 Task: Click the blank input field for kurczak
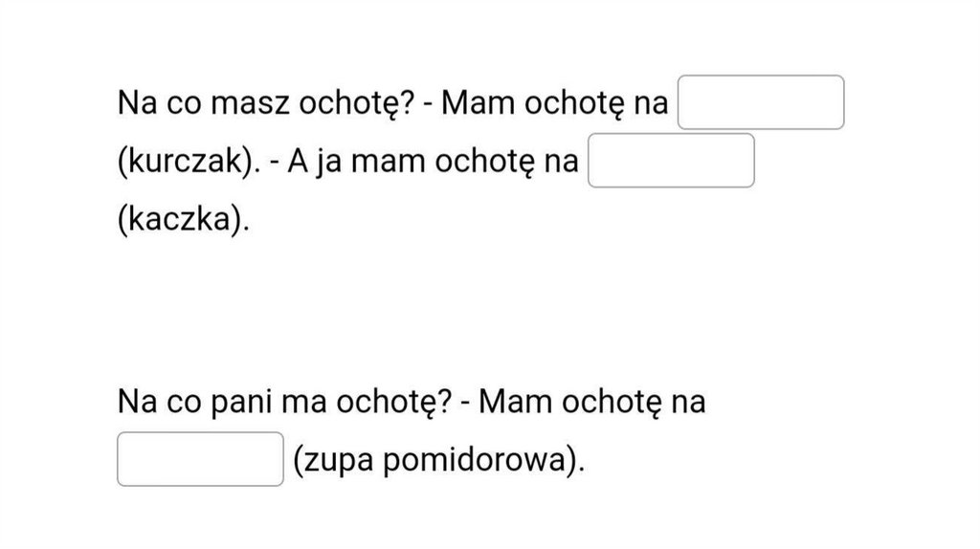tap(761, 102)
